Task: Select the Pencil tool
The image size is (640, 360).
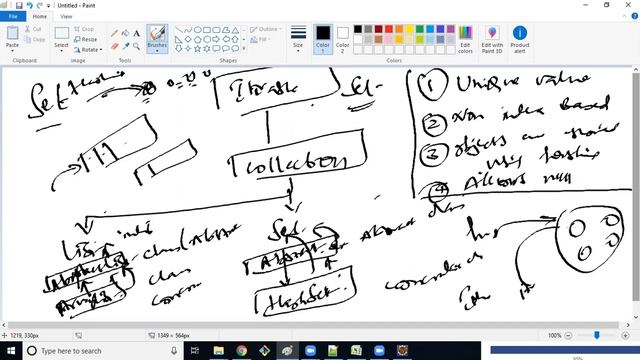Action: click(115, 33)
